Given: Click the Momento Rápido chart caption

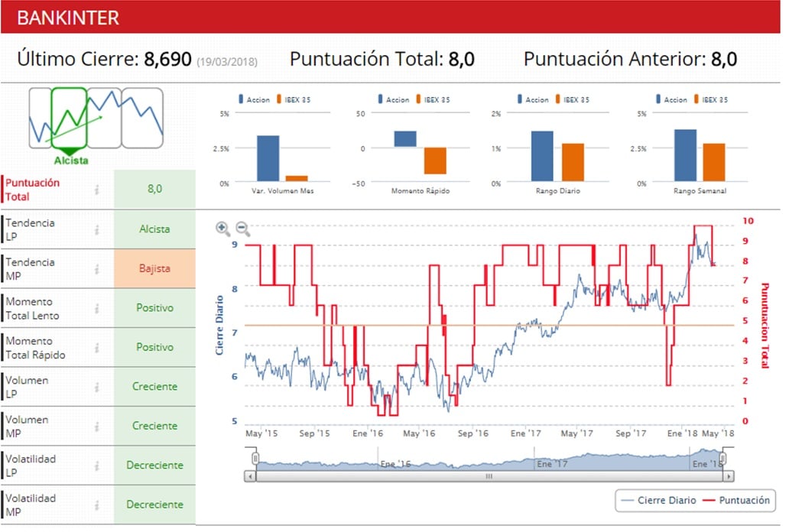Looking at the screenshot, I should [420, 191].
